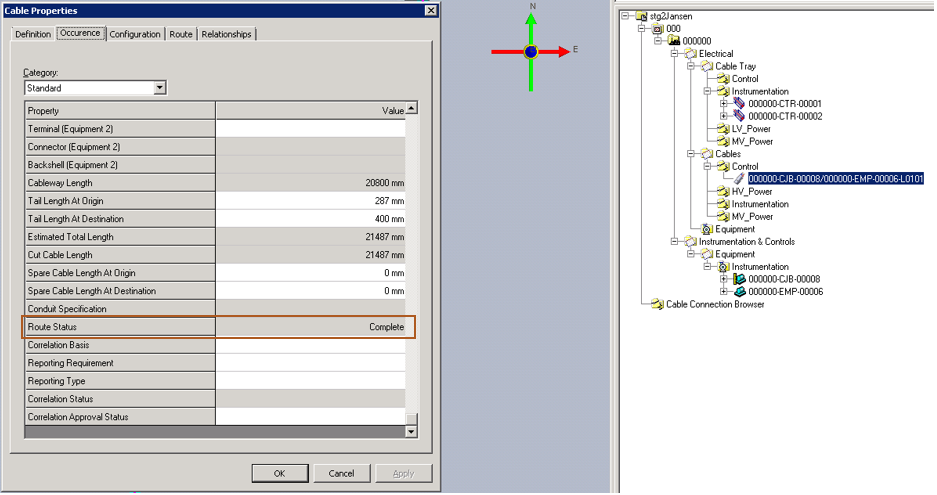The height and width of the screenshot is (495, 937).
Task: Click the junction box icon for 000000-CJB-00008
Action: coord(739,280)
